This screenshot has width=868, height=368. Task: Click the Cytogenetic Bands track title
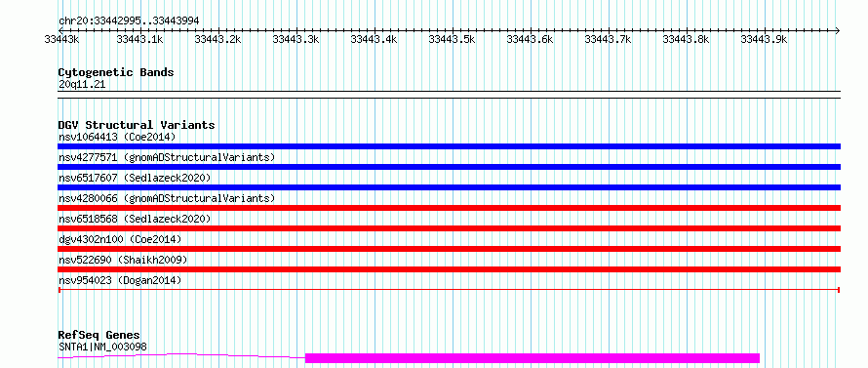[116, 72]
